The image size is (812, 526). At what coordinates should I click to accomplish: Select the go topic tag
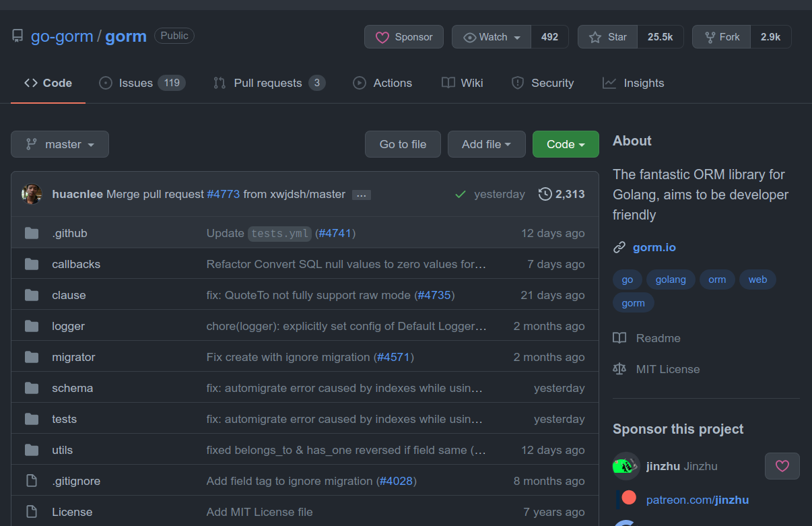click(x=628, y=280)
